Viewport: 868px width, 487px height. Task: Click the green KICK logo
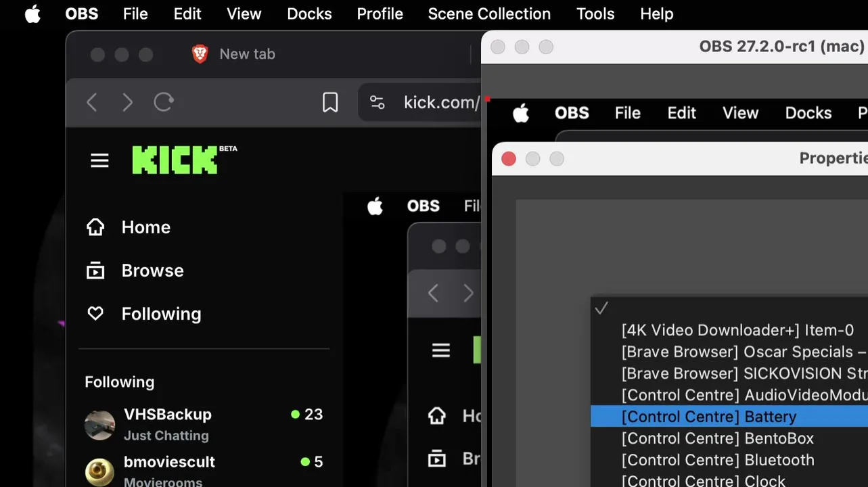coord(175,160)
